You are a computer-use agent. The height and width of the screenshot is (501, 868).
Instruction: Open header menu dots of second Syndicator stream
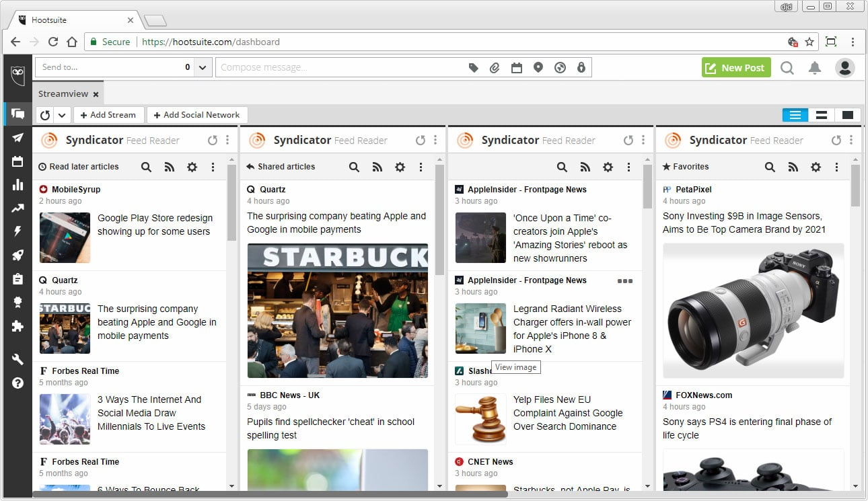(435, 140)
